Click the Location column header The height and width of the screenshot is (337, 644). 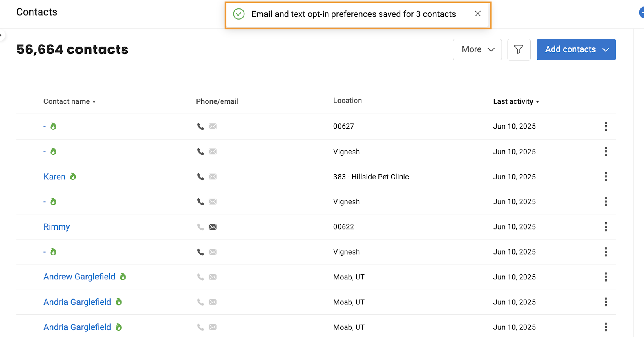(x=347, y=101)
